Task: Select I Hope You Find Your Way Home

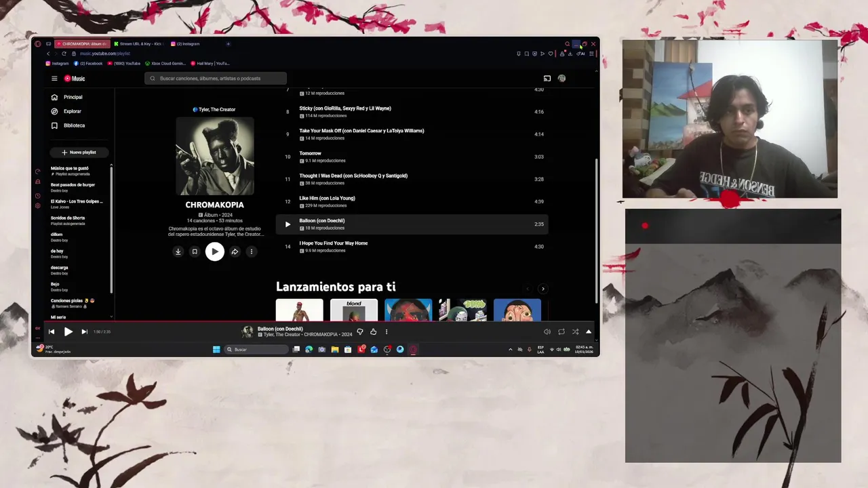Action: (x=412, y=247)
